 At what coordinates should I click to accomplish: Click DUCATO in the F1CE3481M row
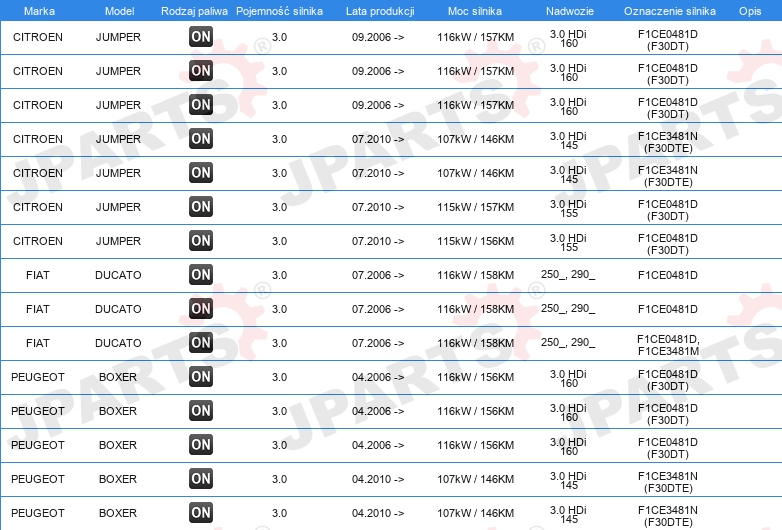118,343
